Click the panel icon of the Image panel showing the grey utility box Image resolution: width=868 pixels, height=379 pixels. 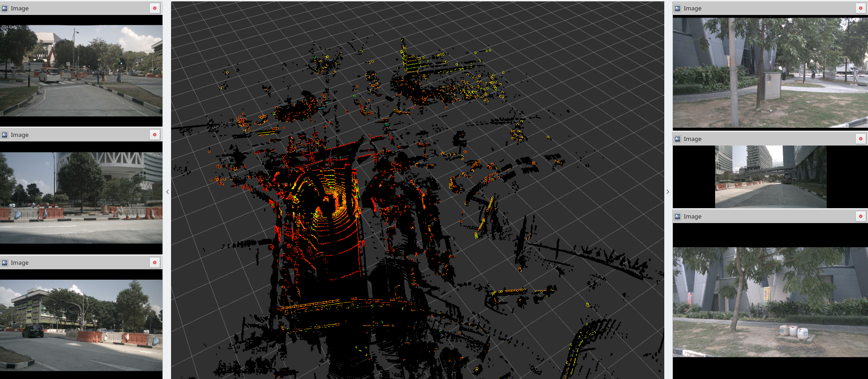[677, 8]
